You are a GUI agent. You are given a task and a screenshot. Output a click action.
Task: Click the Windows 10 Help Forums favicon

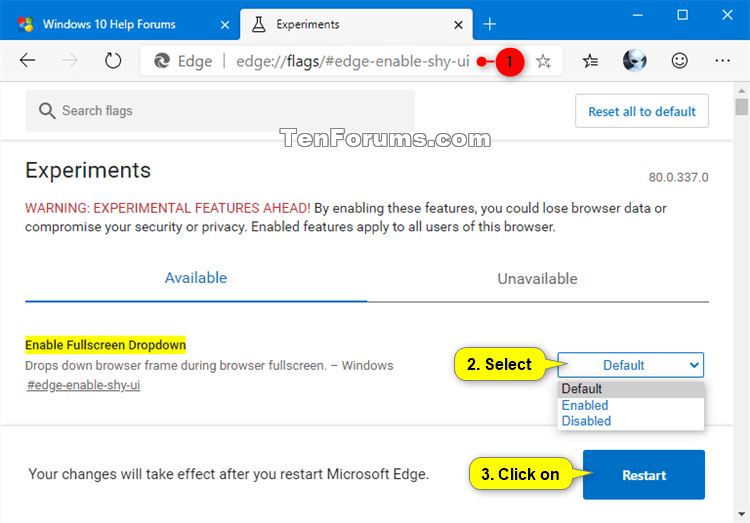(25, 24)
